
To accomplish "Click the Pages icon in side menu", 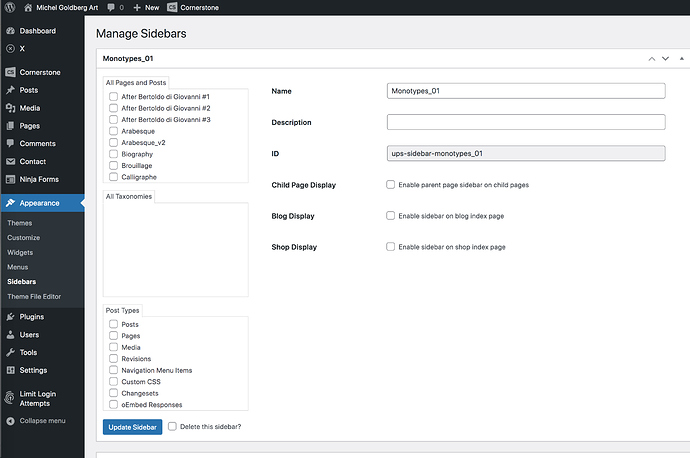I will tap(11, 126).
